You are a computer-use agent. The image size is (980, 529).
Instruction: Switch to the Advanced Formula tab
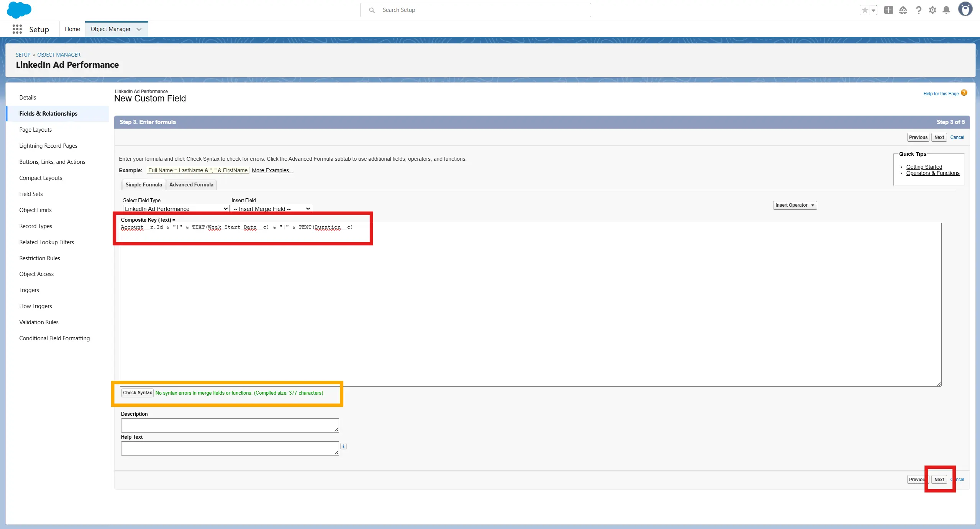191,184
